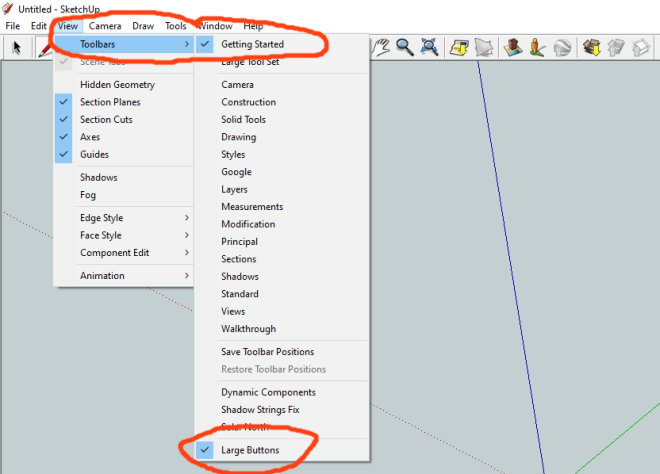This screenshot has height=474, width=660.
Task: Click the Share Model icon
Action: tap(616, 47)
